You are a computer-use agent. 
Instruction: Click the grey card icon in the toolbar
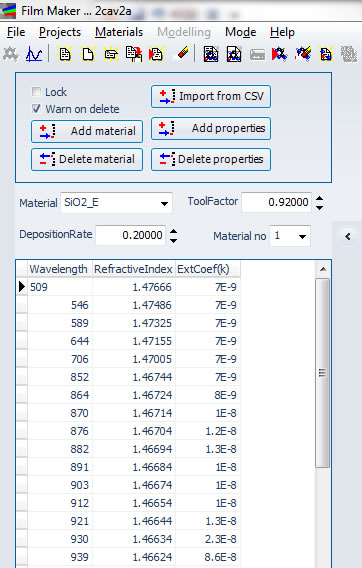tap(257, 55)
